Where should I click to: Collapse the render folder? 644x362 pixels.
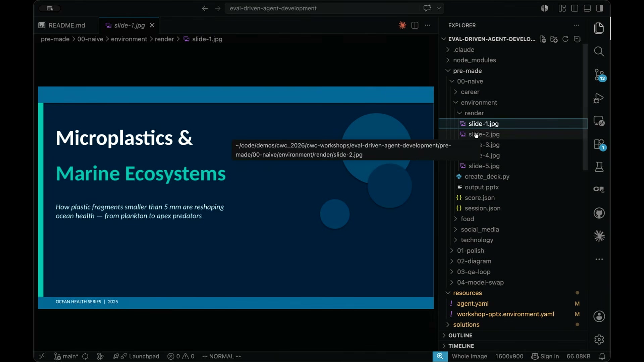point(474,113)
